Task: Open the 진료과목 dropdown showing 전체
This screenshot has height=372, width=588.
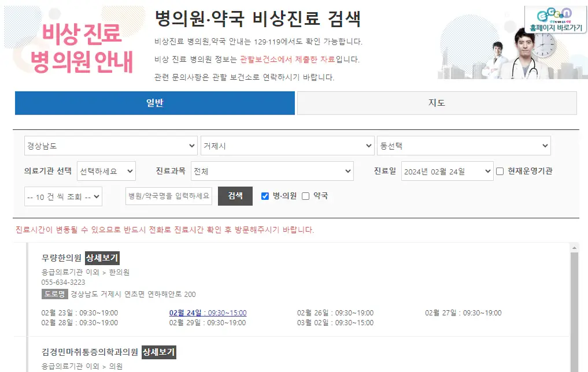Action: [x=272, y=170]
